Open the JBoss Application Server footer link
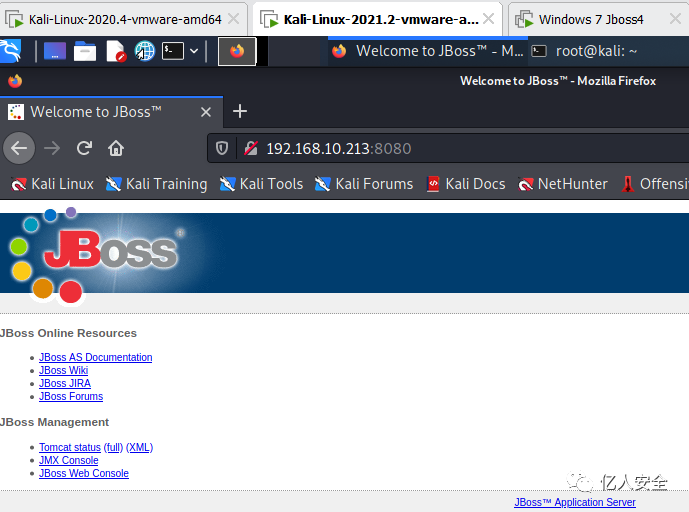 [575, 502]
